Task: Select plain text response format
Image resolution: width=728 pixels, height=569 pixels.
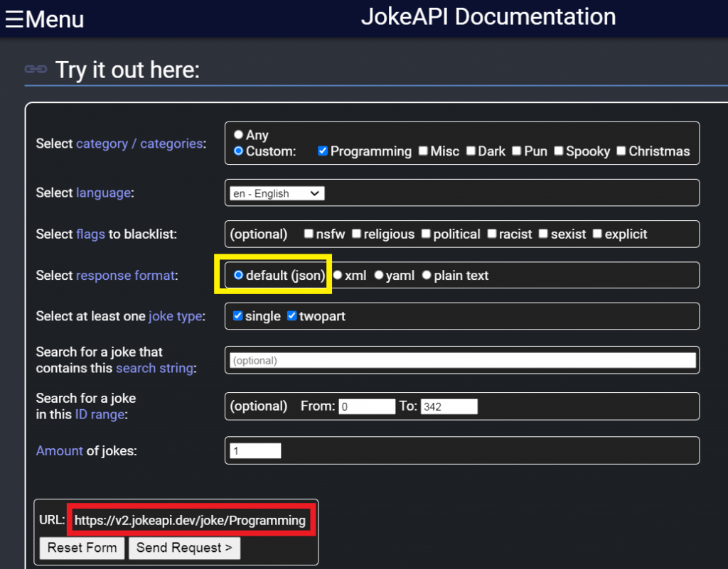Action: click(427, 275)
